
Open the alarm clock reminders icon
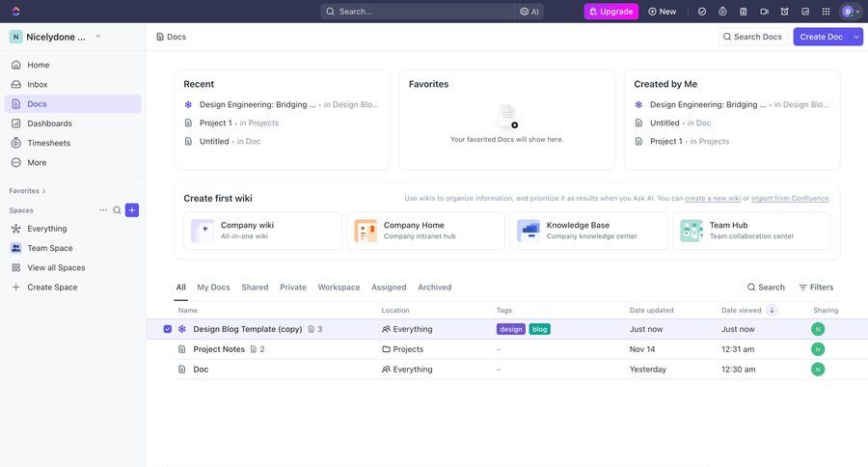pyautogui.click(x=784, y=11)
